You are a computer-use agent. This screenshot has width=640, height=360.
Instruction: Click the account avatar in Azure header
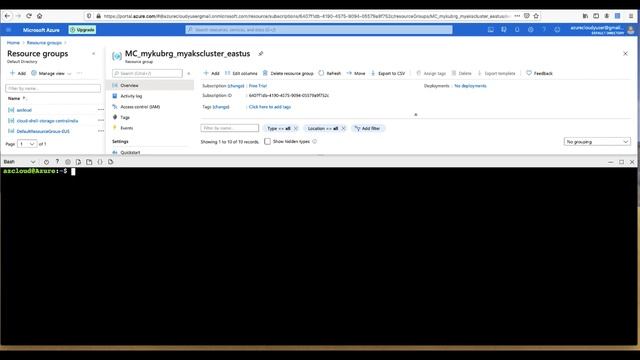(631, 30)
